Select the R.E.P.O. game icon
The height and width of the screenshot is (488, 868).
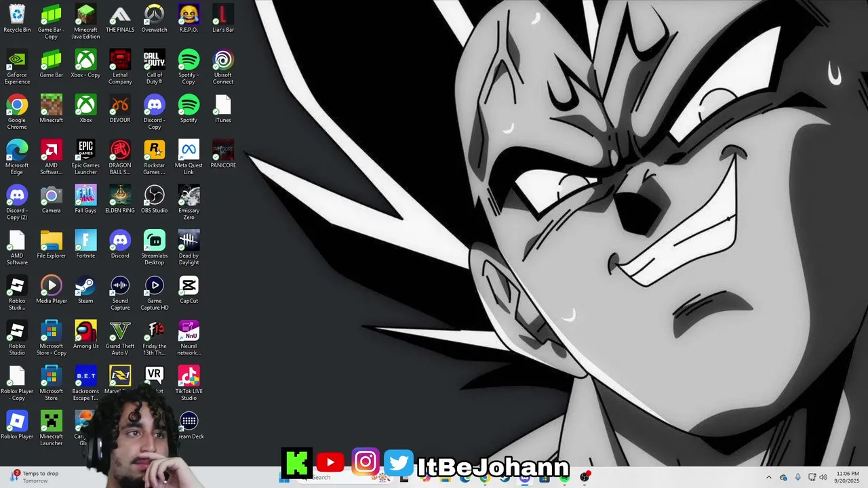click(189, 18)
